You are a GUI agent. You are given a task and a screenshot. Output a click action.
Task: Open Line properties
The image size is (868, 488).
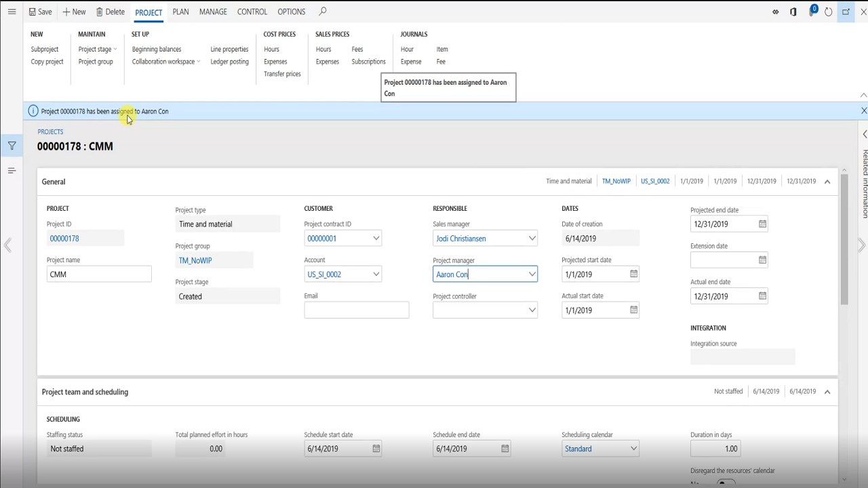point(229,49)
